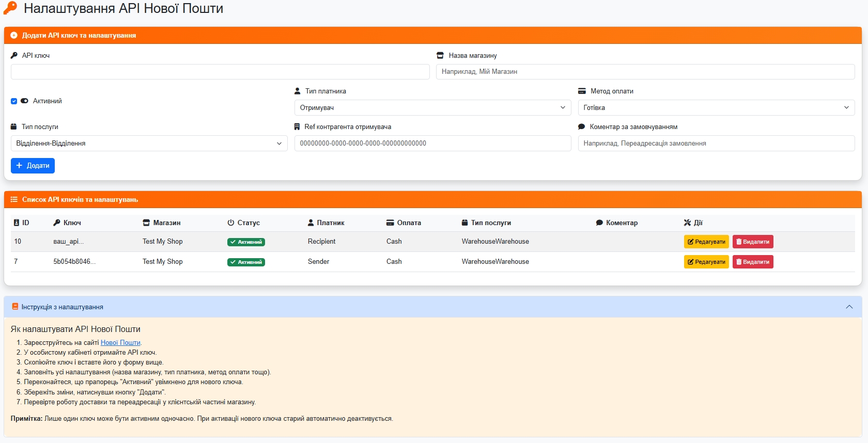The height and width of the screenshot is (443, 868).
Task: Click the Активний status badge for row 10
Action: coord(246,242)
